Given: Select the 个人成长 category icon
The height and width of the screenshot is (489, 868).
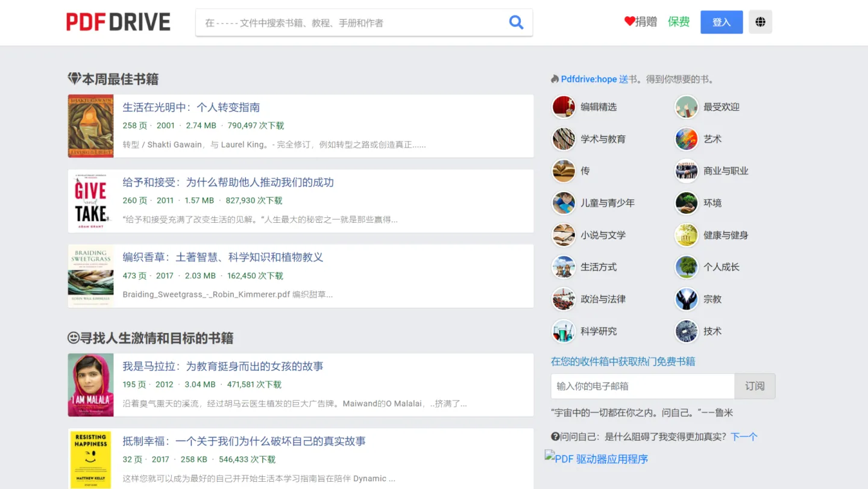Looking at the screenshot, I should pyautogui.click(x=687, y=267).
